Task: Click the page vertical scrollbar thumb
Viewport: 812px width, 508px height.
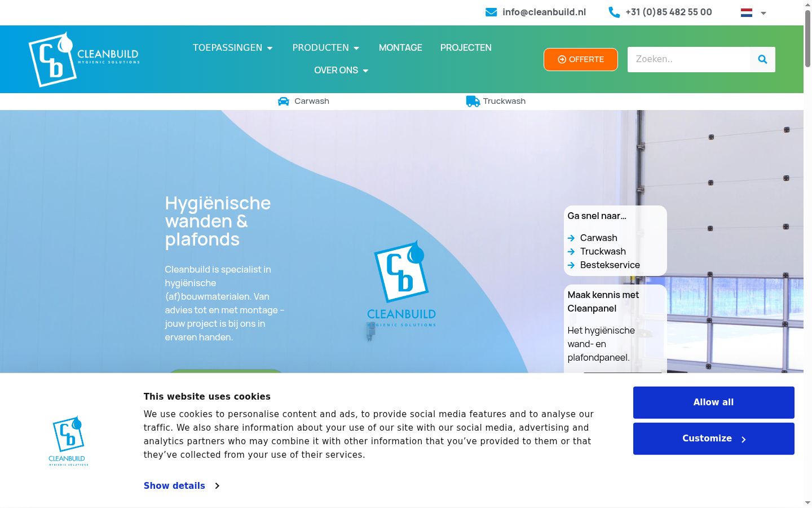Action: (x=807, y=38)
